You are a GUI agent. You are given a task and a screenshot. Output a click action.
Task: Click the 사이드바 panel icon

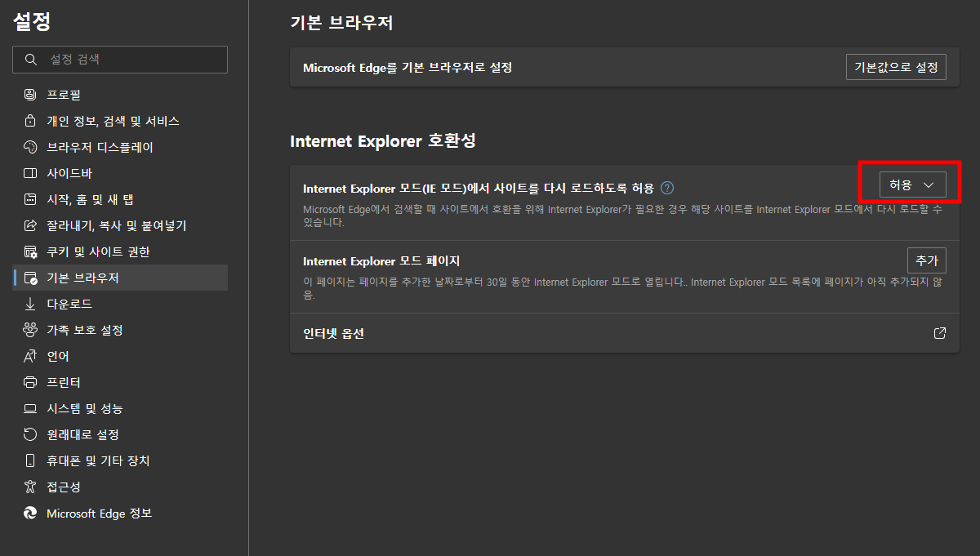pos(30,173)
